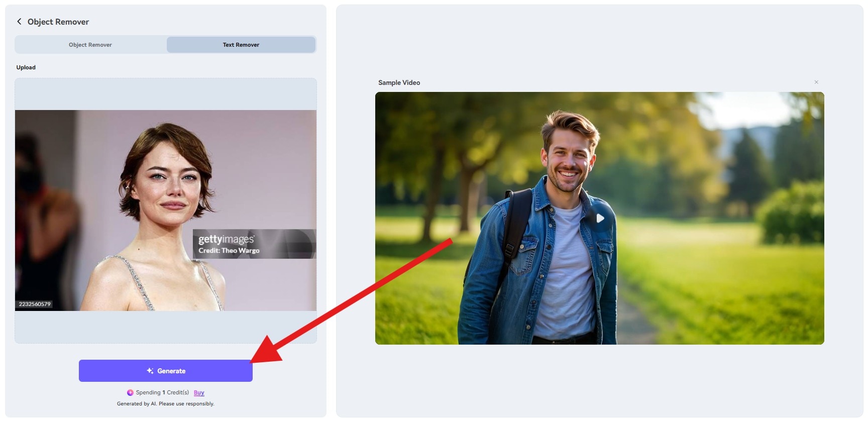
Task: Select the Text Remover tab
Action: click(241, 45)
